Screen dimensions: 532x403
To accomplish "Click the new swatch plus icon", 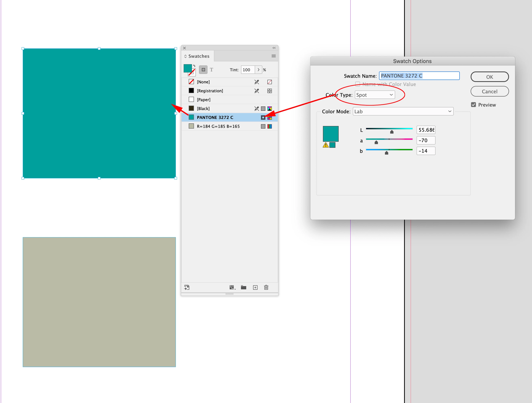I will pyautogui.click(x=255, y=287).
